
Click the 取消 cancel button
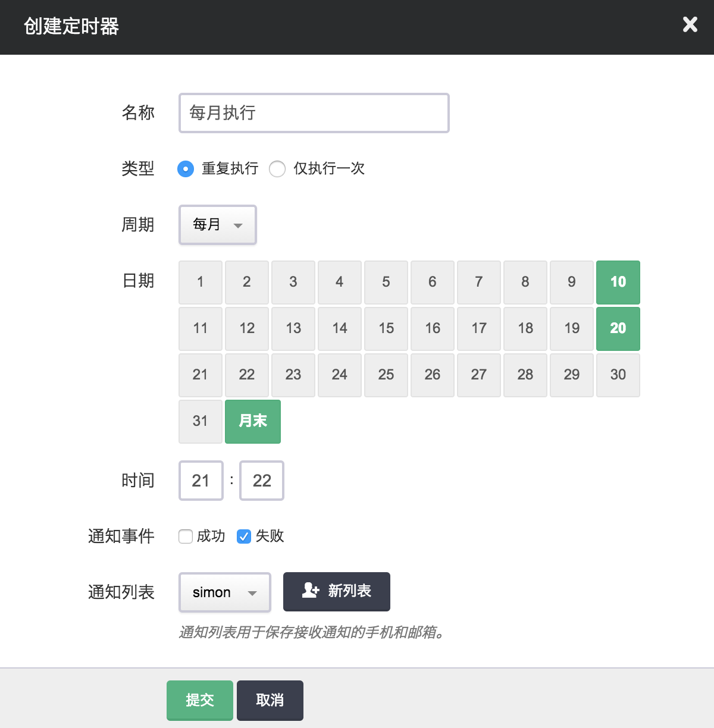(x=270, y=700)
